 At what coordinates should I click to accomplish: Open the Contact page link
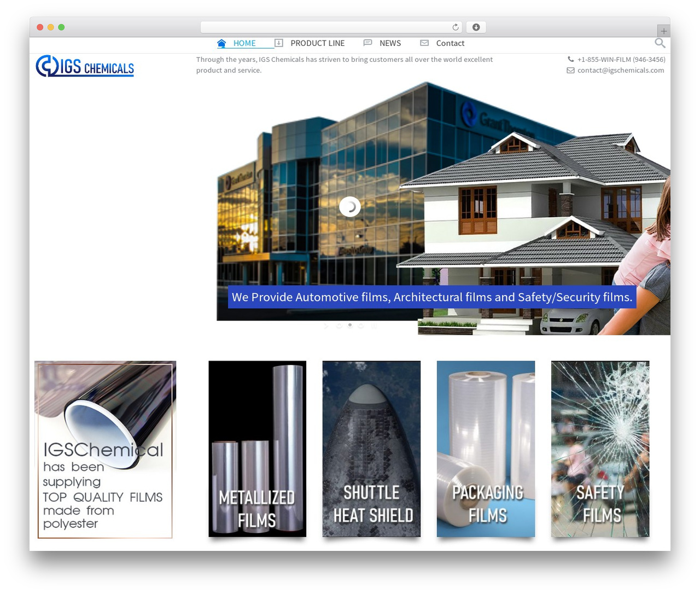click(x=450, y=43)
